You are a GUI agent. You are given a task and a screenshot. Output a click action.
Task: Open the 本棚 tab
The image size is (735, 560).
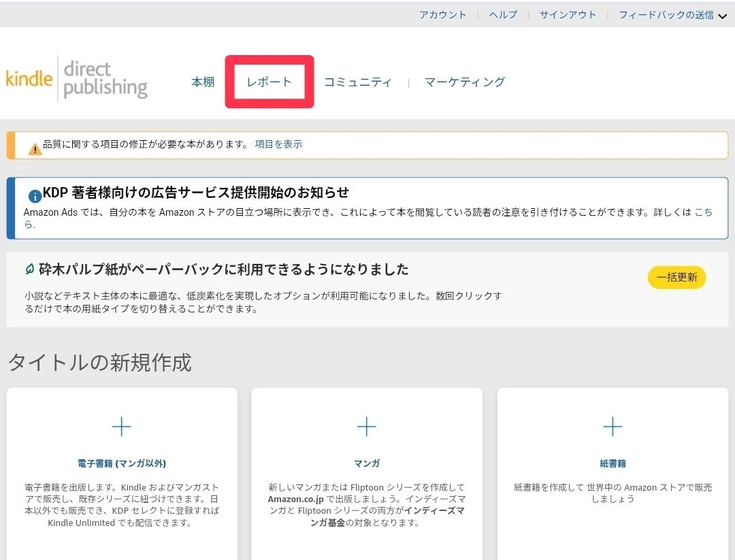(x=203, y=82)
